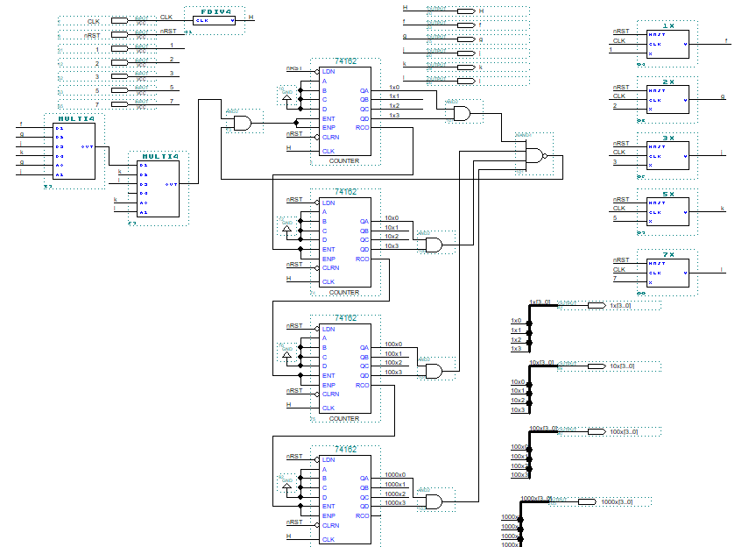Click the CLRN pin label on the 100x counter
This screenshot has width=756, height=547.
[330, 394]
